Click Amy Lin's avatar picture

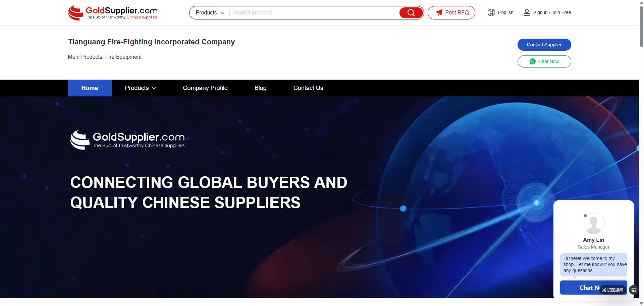click(593, 223)
